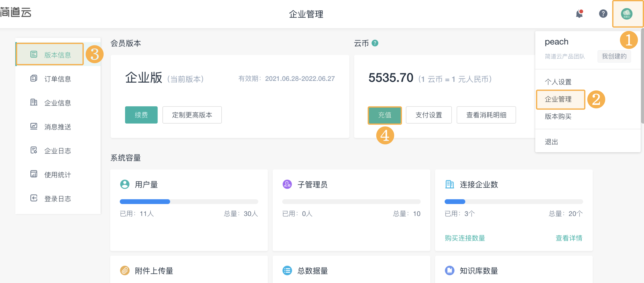Click the 消息推送 sidebar icon

(x=33, y=126)
